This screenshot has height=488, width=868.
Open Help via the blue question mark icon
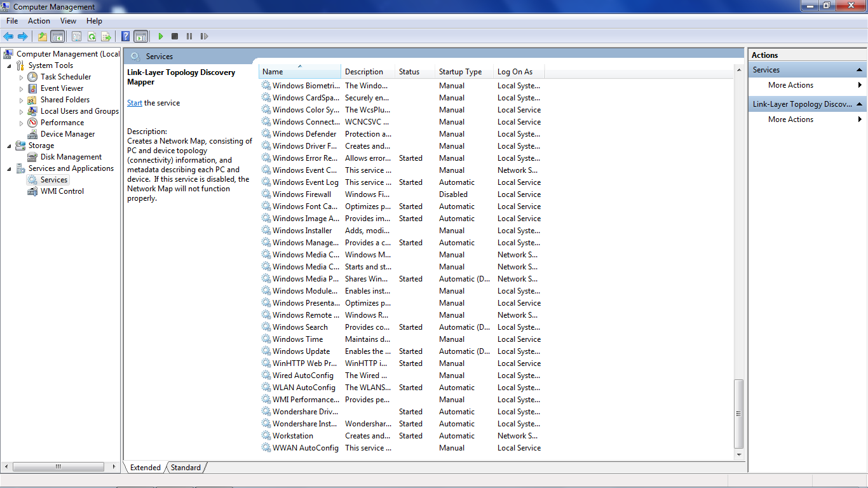tap(126, 36)
